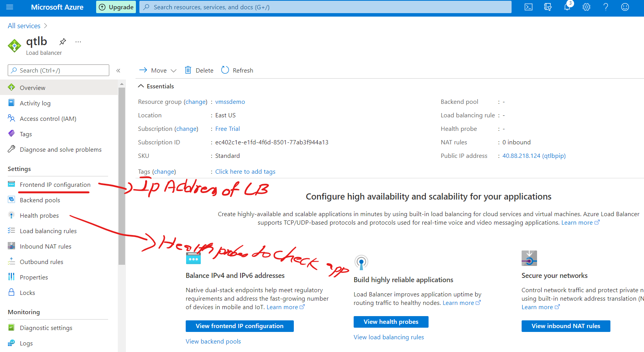This screenshot has width=644, height=352.
Task: Click the feedback smiley icon
Action: (x=625, y=7)
